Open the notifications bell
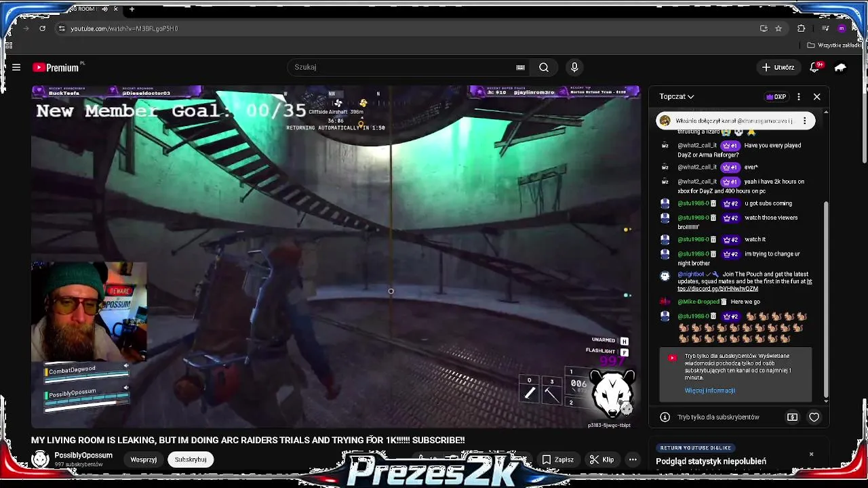 814,67
